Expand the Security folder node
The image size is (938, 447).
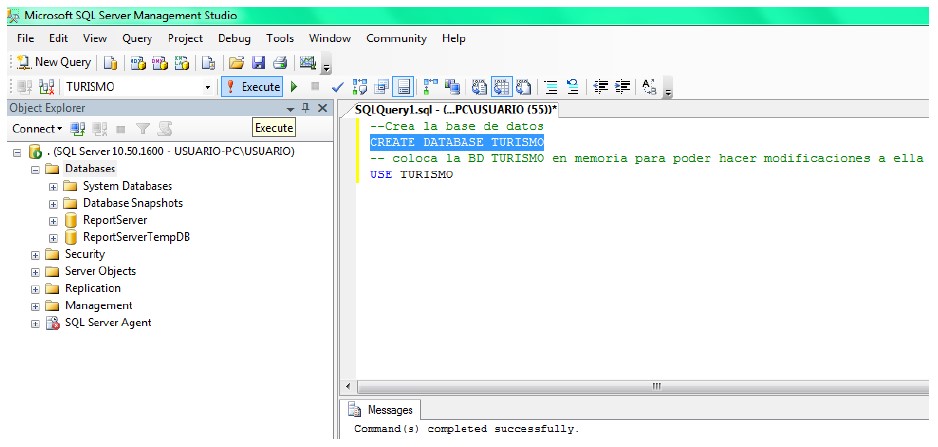coord(35,255)
